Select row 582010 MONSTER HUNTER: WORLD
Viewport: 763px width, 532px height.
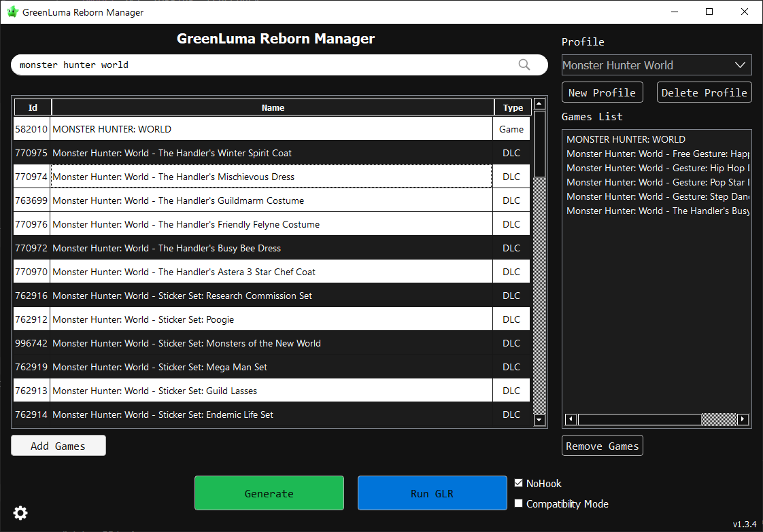pos(272,129)
